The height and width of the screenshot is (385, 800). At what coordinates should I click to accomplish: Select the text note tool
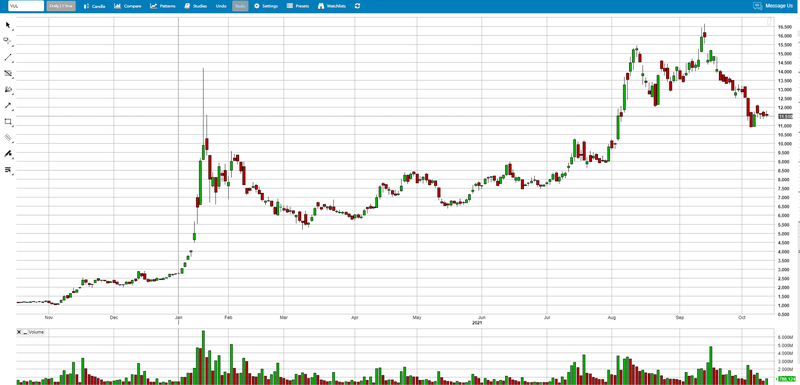click(8, 169)
